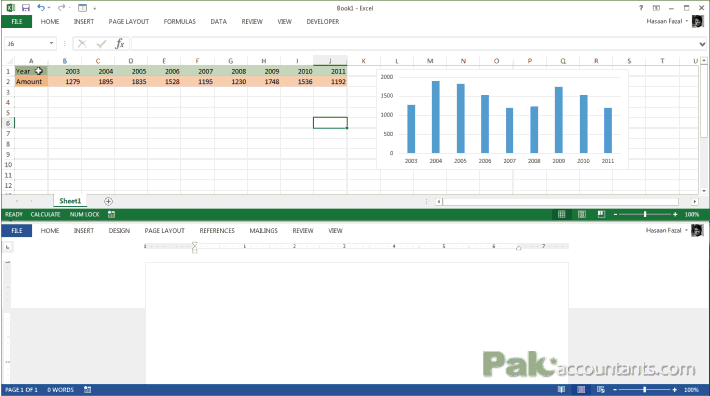
Task: Click the 2004 bar in chart
Action: 436,117
